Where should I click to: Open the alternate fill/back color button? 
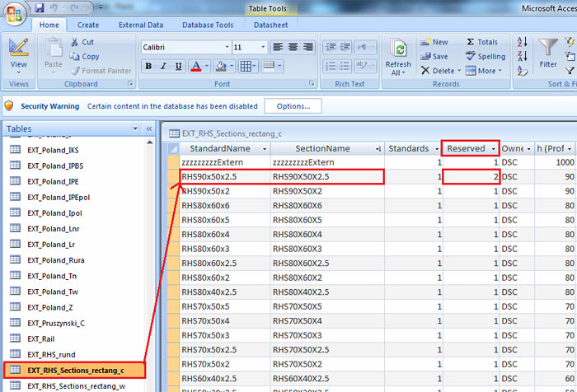pyautogui.click(x=272, y=66)
